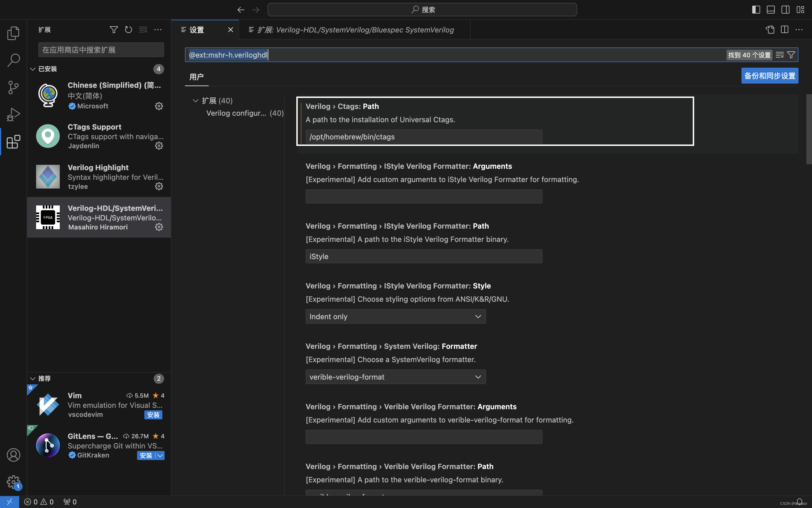Close the 设置 settings tab
The image size is (812, 508).
coord(231,30)
